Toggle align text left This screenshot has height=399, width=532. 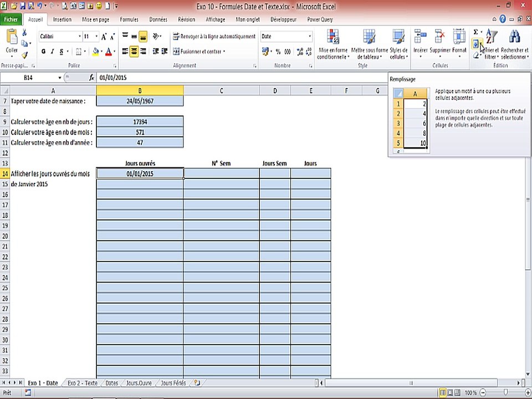pyautogui.click(x=125, y=51)
